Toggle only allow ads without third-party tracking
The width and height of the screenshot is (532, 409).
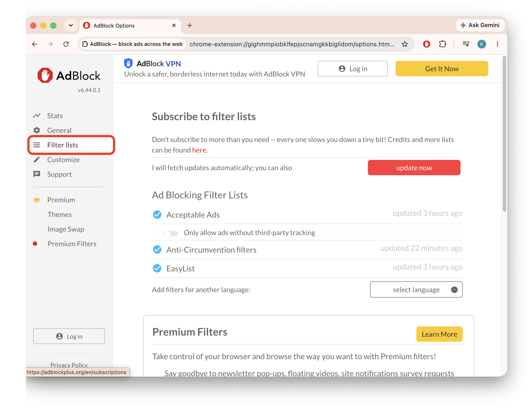[171, 233]
